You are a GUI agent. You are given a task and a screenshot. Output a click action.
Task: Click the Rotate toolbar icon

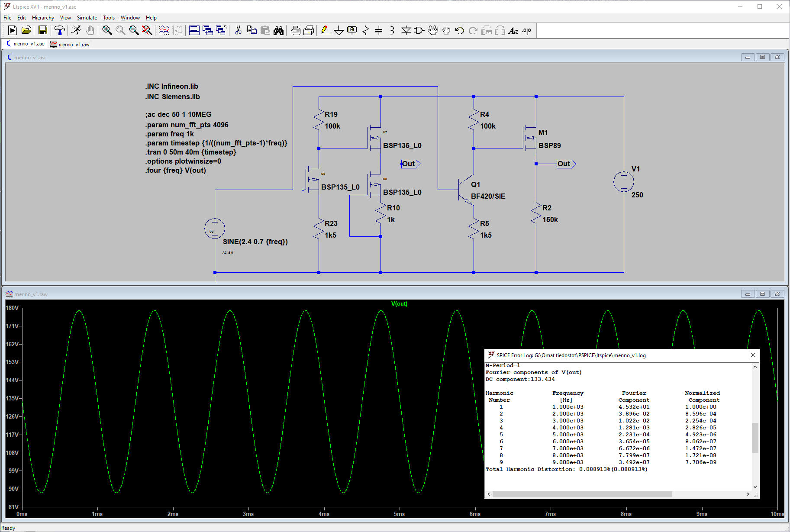(x=487, y=30)
